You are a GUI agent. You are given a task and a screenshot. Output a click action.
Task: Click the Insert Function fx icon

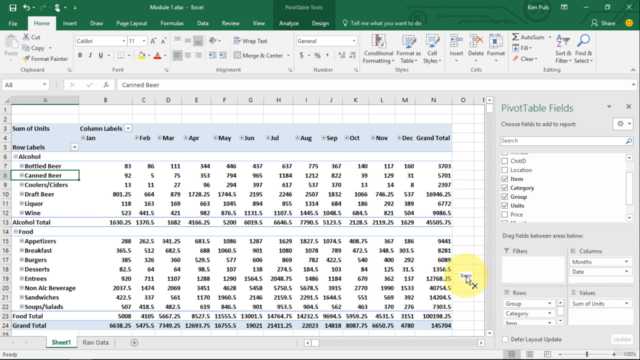106,85
